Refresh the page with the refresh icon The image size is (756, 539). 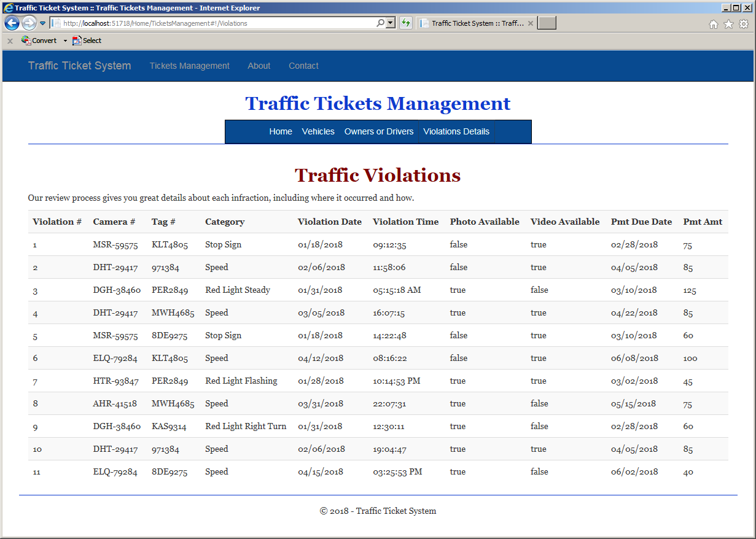pyautogui.click(x=405, y=23)
